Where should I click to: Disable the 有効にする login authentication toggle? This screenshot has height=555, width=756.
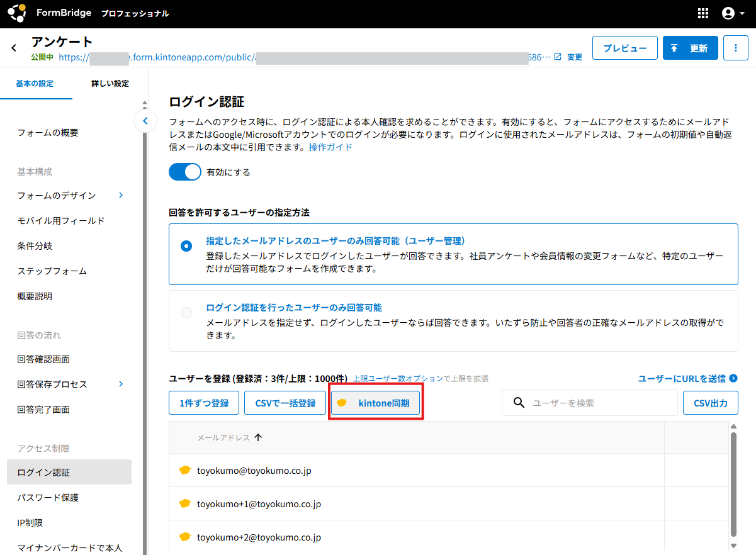pos(184,172)
